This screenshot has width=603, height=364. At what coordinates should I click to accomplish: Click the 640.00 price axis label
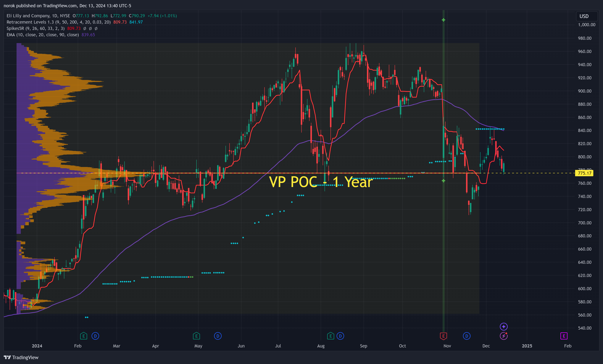point(585,262)
